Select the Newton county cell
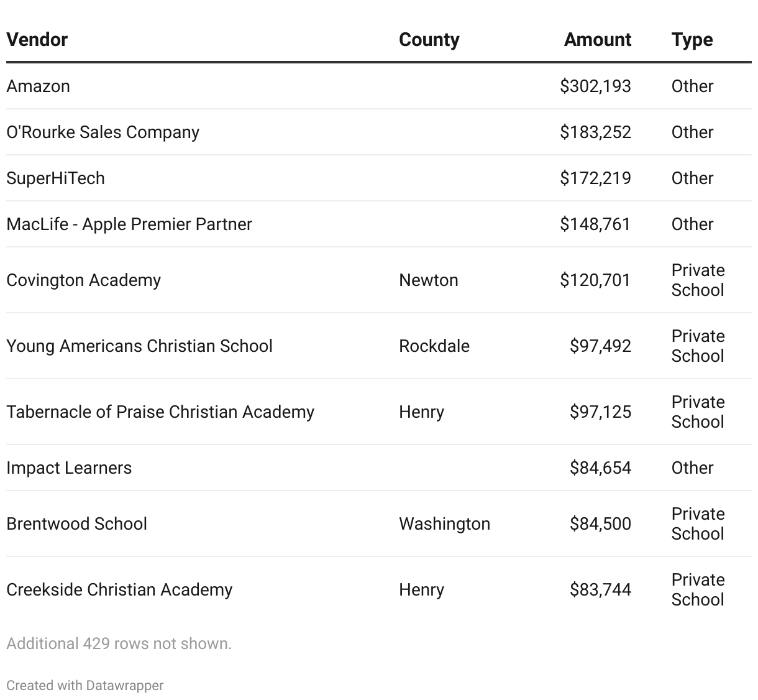The width and height of the screenshot is (758, 700). 428,280
